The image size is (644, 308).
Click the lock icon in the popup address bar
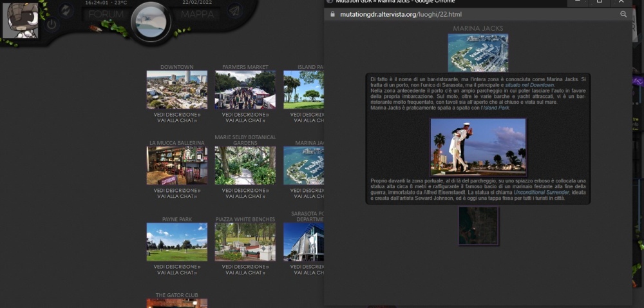point(333,14)
